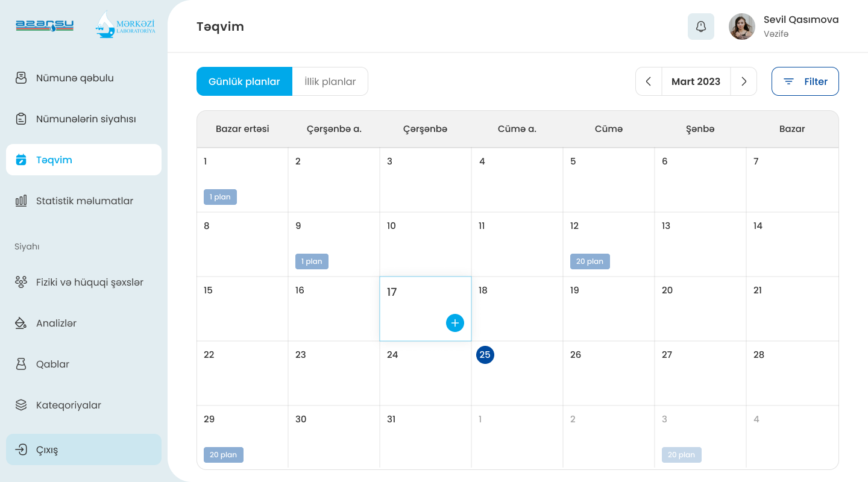868x482 pixels.
Task: Open the 1 plan badge on day 9
Action: [x=312, y=261]
